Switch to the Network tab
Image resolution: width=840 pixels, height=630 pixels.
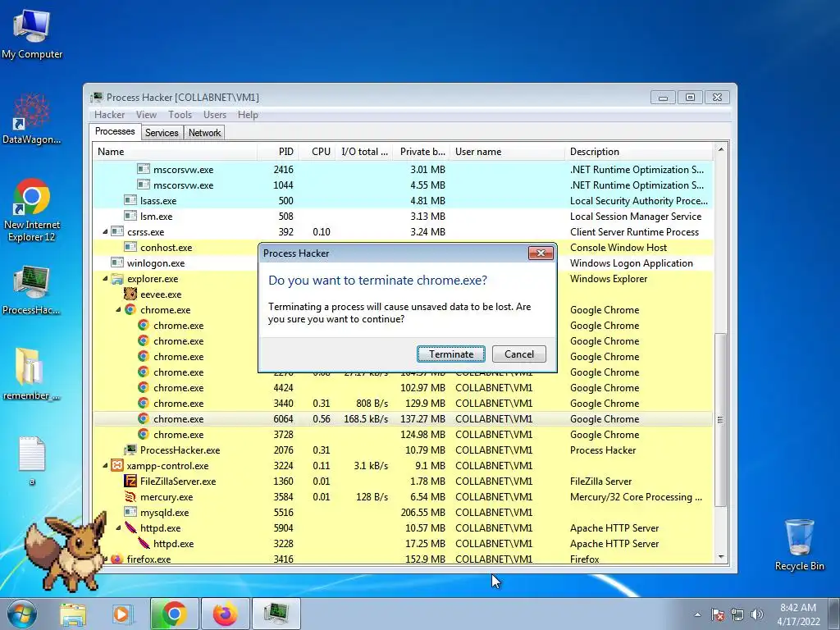(204, 133)
